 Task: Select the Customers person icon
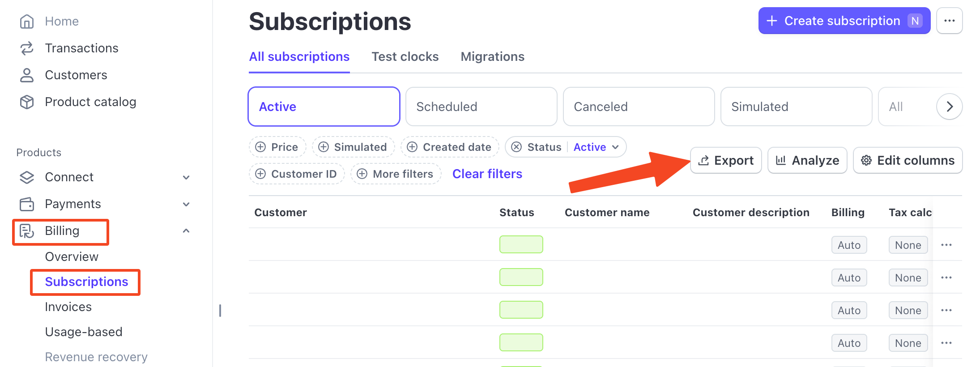[x=27, y=75]
